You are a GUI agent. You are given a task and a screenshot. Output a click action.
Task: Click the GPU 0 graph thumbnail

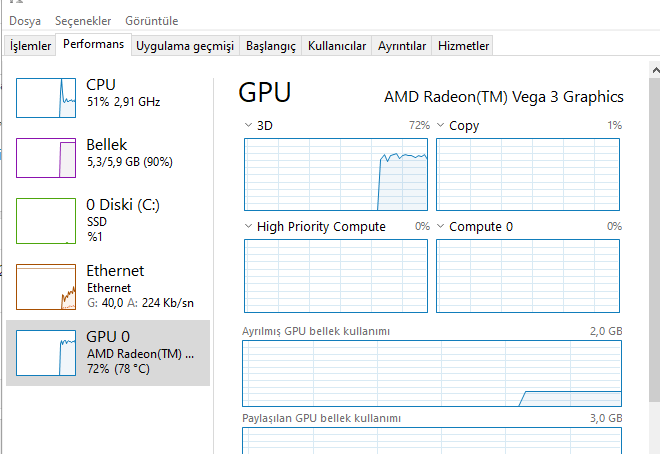(46, 352)
